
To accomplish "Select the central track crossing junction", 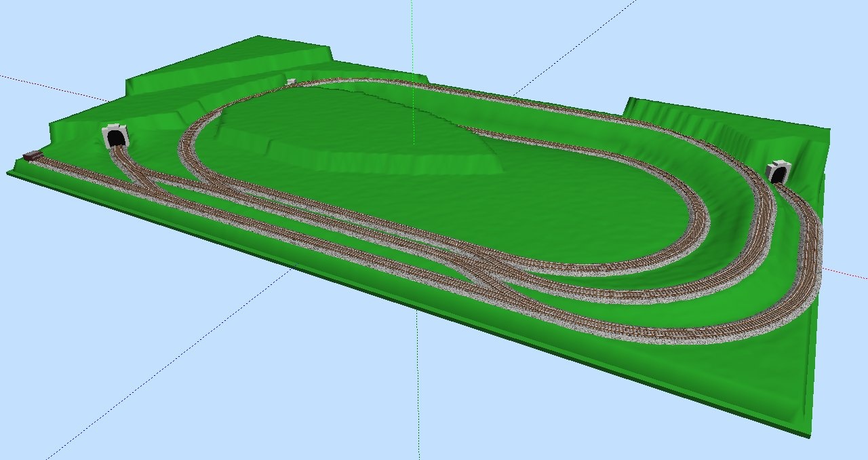I will click(490, 265).
